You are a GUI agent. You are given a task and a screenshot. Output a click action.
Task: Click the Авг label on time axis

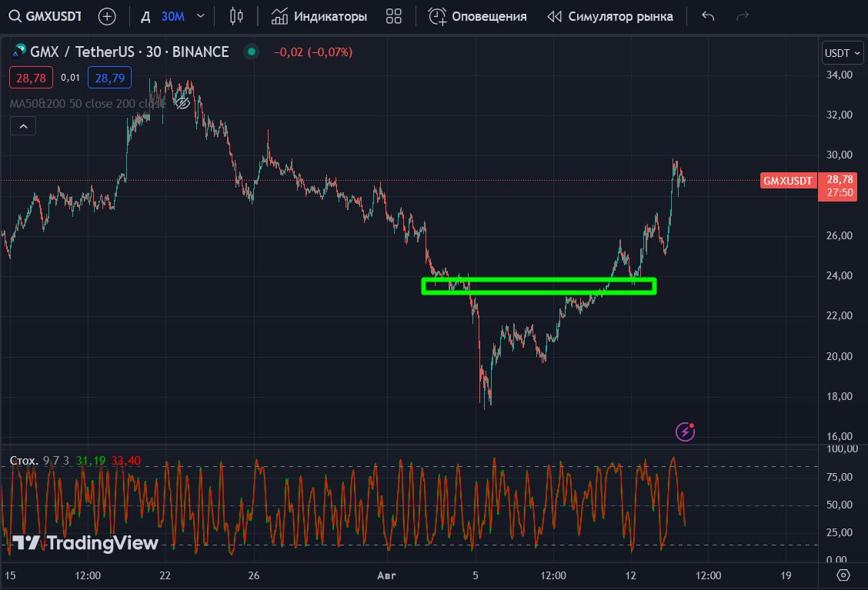coord(386,575)
